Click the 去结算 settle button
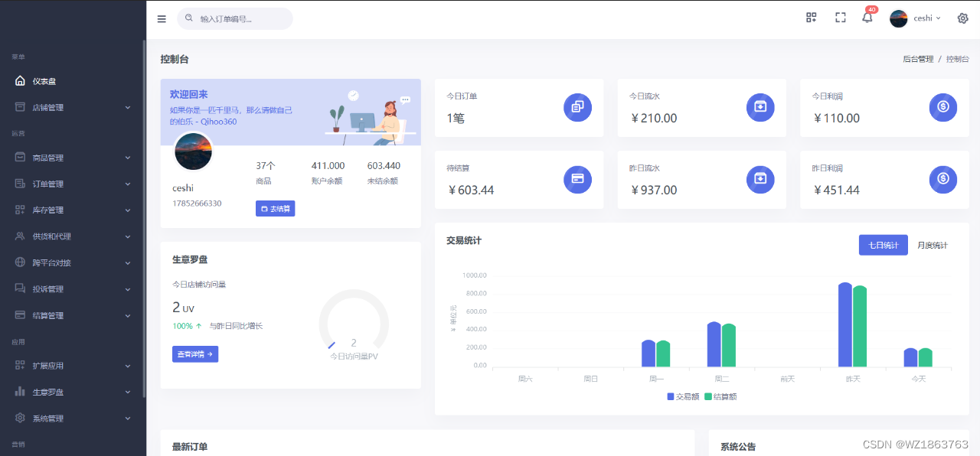This screenshot has width=980, height=456. pos(275,208)
